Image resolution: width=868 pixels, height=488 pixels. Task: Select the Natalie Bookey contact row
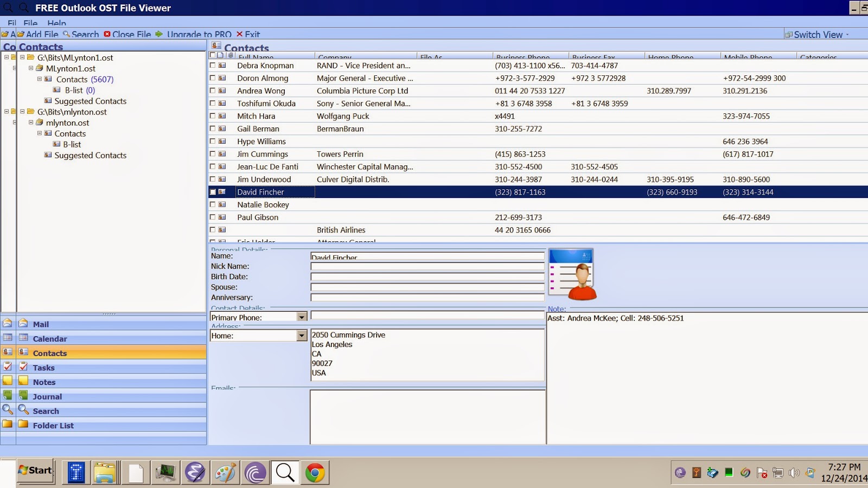(538, 204)
